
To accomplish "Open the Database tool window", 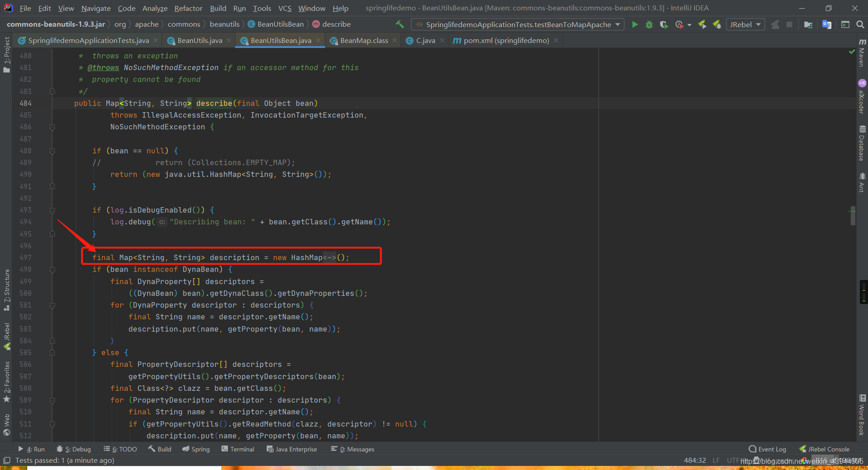I will [x=862, y=143].
